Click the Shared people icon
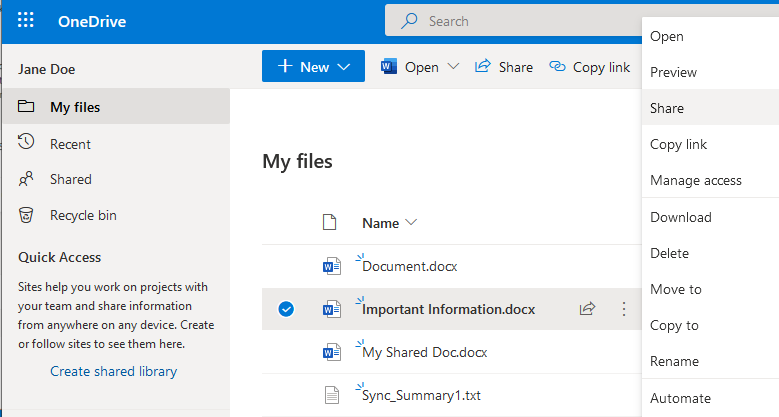Screen dimensions: 779x417 pyautogui.click(x=26, y=178)
